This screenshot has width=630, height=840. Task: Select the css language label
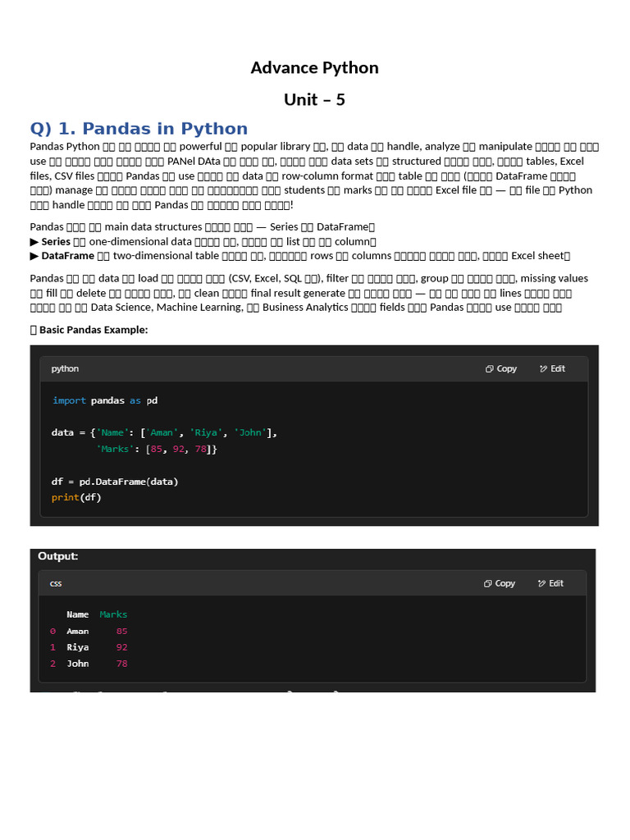click(56, 583)
